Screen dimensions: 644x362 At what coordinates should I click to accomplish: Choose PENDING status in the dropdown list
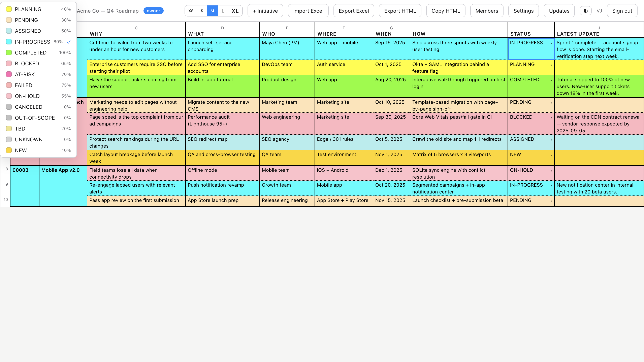(38, 20)
